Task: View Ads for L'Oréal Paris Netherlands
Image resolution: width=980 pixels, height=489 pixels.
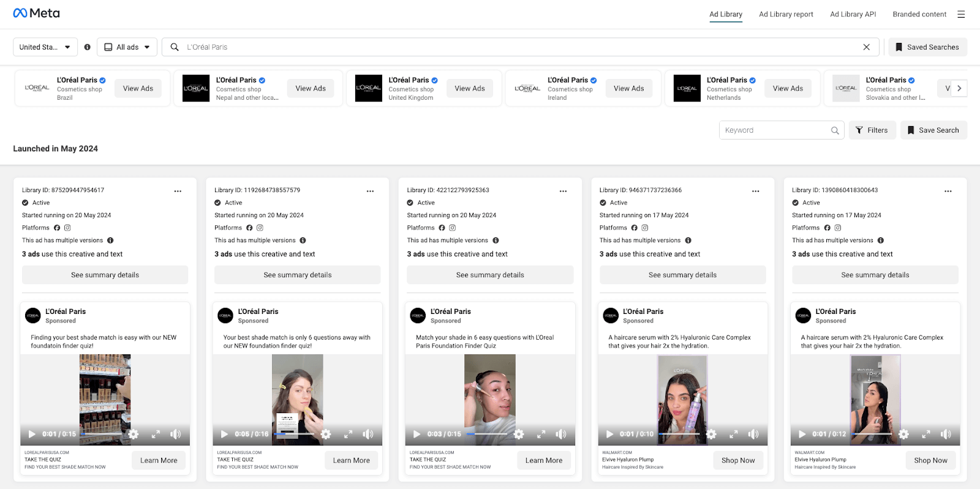Action: coord(788,88)
